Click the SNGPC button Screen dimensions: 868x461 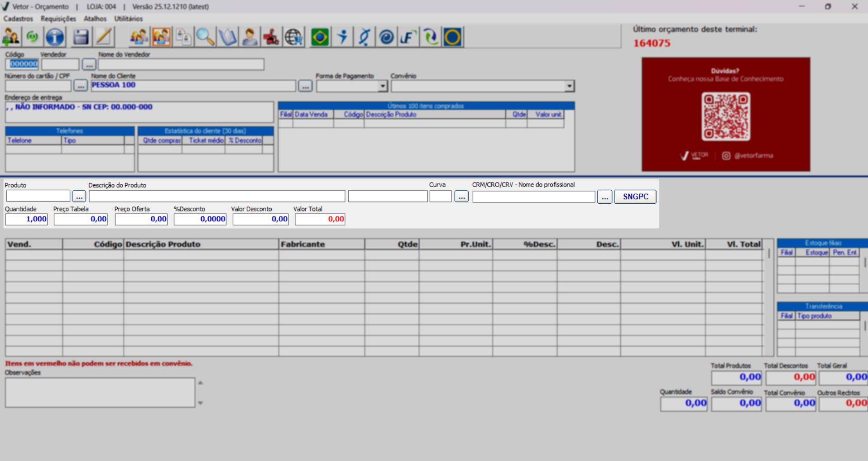pyautogui.click(x=635, y=197)
